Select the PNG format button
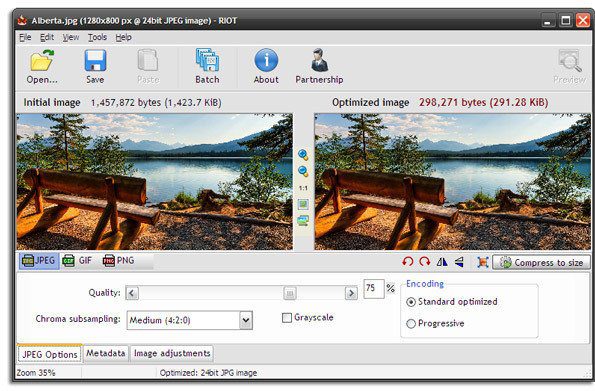Screen dimensions: 595x391 (x=118, y=261)
